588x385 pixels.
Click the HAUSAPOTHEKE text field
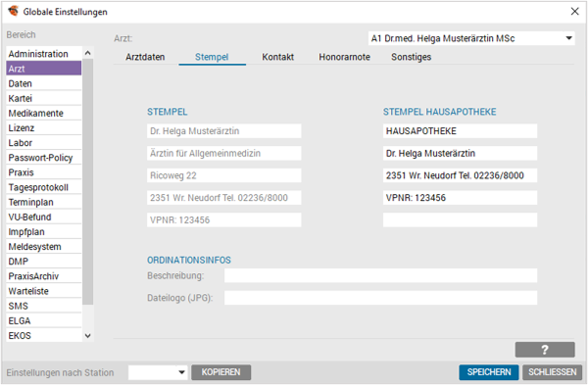click(461, 131)
